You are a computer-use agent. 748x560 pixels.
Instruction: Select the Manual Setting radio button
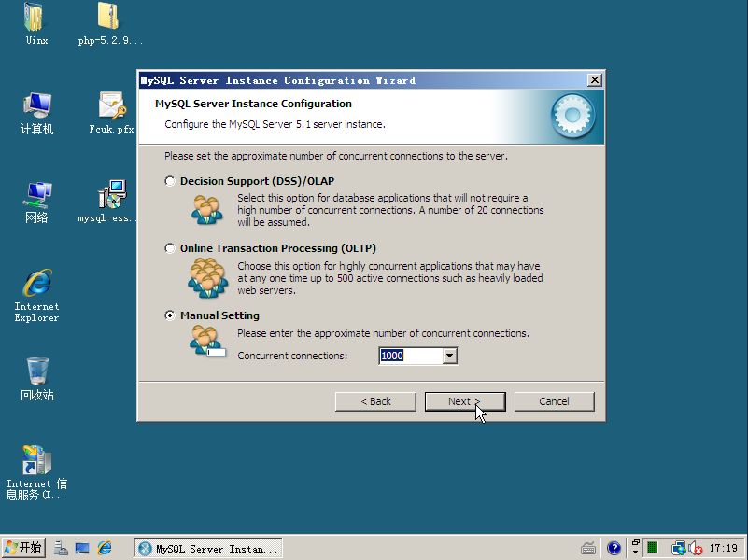point(170,315)
